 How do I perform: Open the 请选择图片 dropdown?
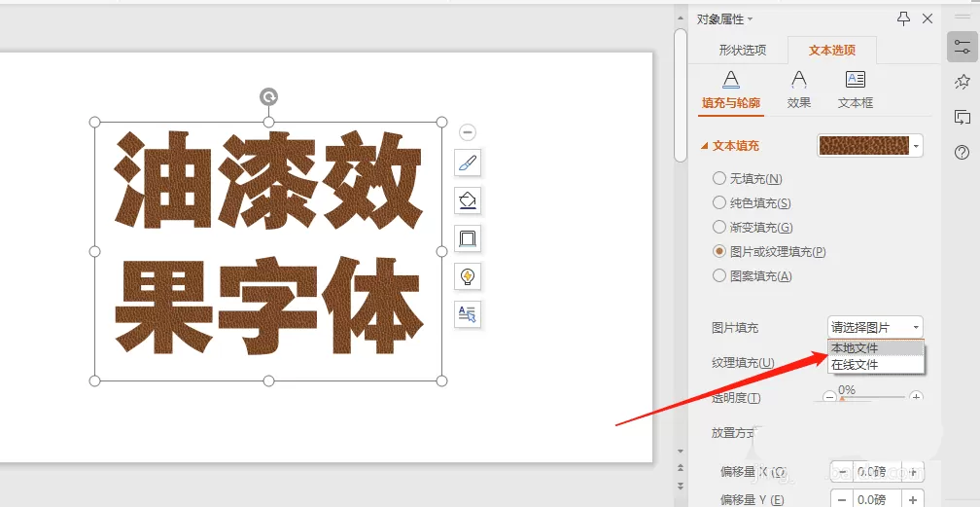coord(875,327)
